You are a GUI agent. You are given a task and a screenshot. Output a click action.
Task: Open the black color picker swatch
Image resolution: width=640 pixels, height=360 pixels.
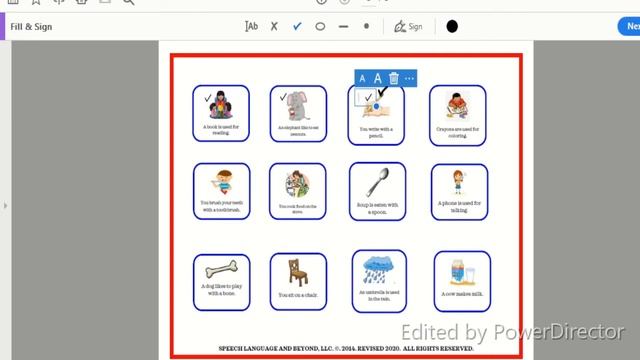click(452, 27)
